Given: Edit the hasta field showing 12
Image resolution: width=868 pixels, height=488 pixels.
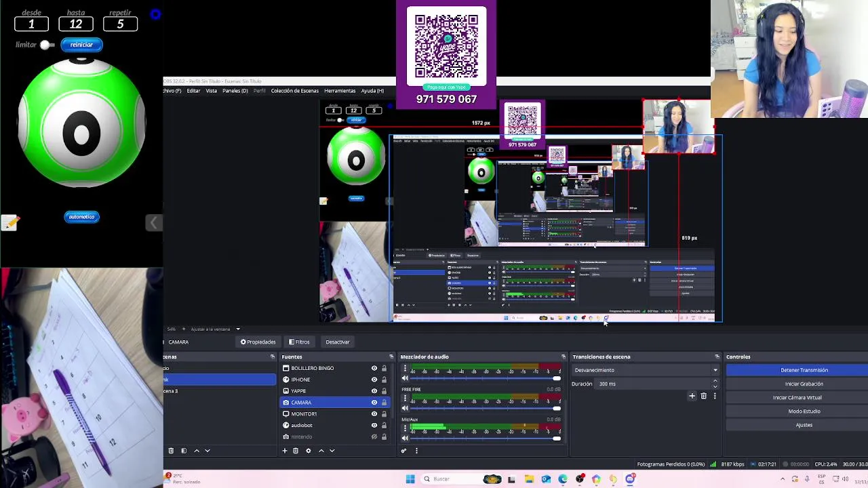Looking at the screenshot, I should (x=75, y=24).
